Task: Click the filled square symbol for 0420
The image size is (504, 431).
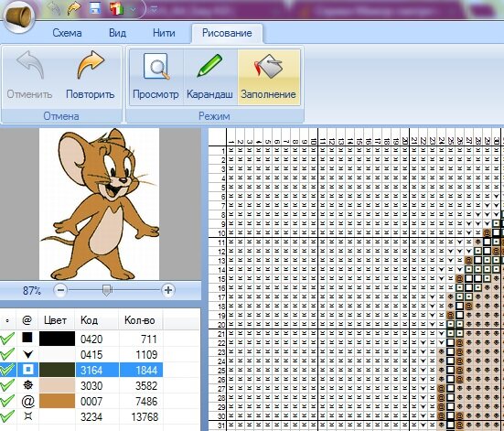Action: click(x=27, y=338)
